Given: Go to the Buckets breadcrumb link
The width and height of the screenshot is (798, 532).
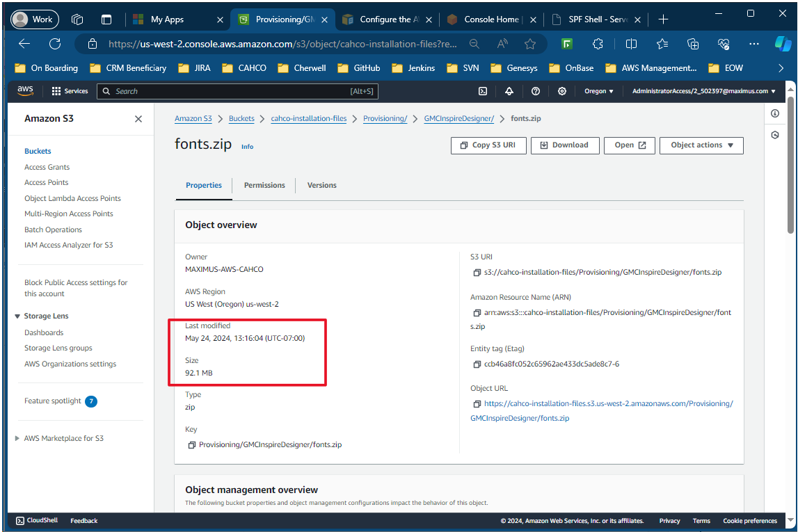Looking at the screenshot, I should coord(241,118).
